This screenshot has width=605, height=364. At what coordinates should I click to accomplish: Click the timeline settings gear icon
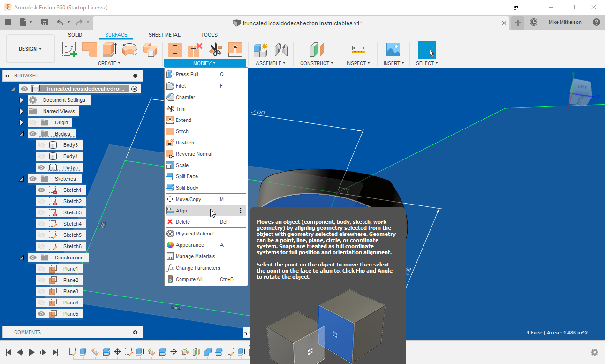pos(595,352)
